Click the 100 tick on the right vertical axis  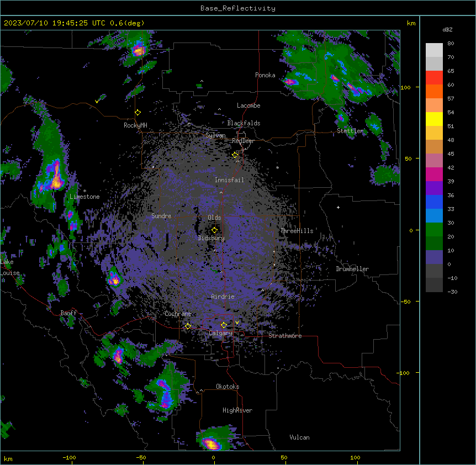coord(405,87)
